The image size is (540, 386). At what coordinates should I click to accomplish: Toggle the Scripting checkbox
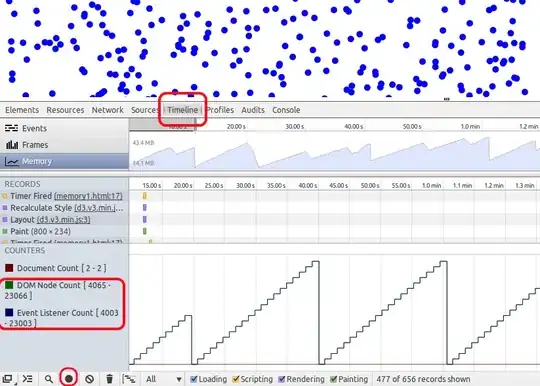pos(236,379)
